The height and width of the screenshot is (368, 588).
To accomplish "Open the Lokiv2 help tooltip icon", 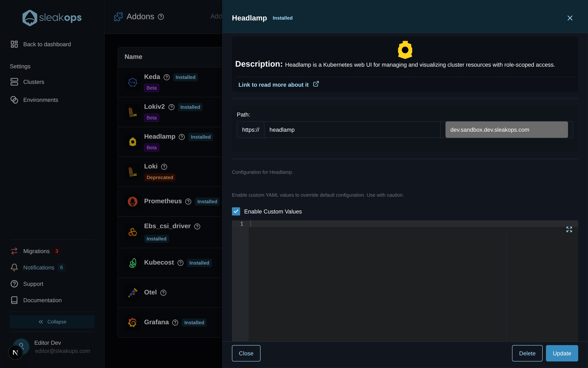I will [171, 107].
